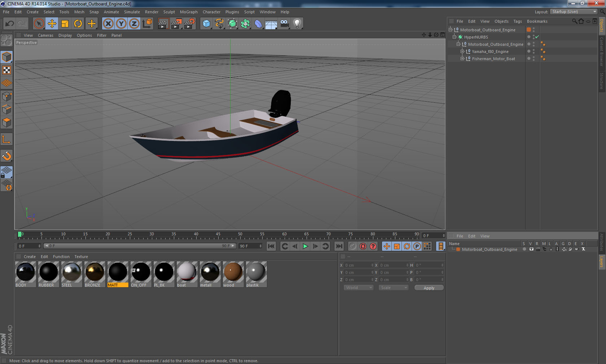
Task: Collapse the HyperNURBS tree node
Action: 454,37
